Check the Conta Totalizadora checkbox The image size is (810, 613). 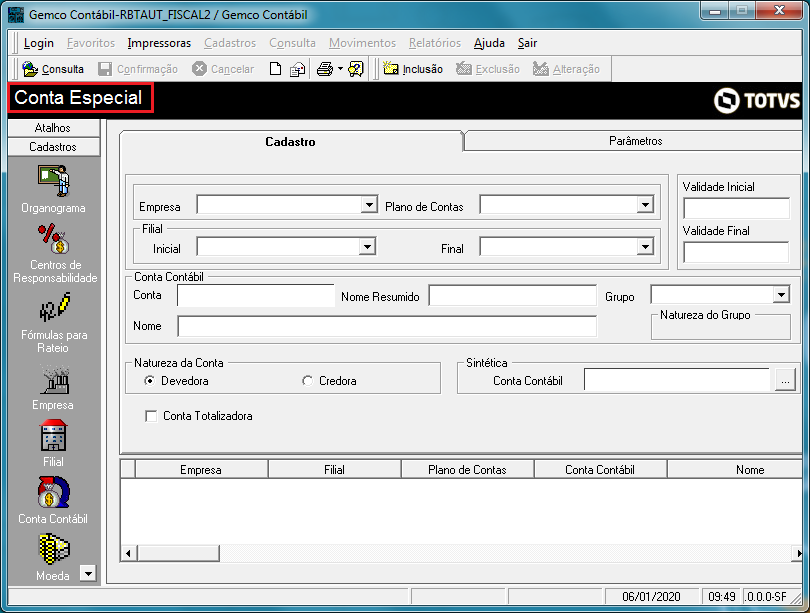point(151,416)
